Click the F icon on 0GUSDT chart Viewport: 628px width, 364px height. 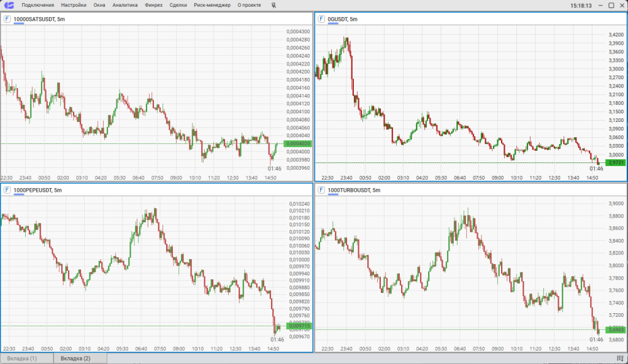321,19
